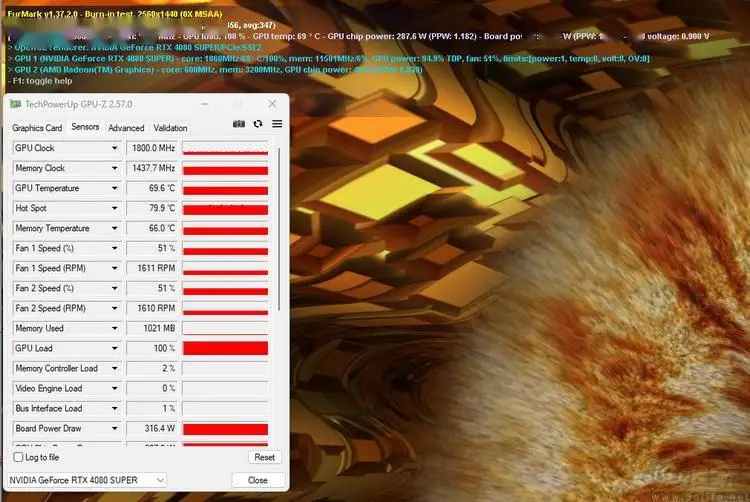Click the 1611 RPM fan value
Screen dimensions: 750x502
coord(152,268)
